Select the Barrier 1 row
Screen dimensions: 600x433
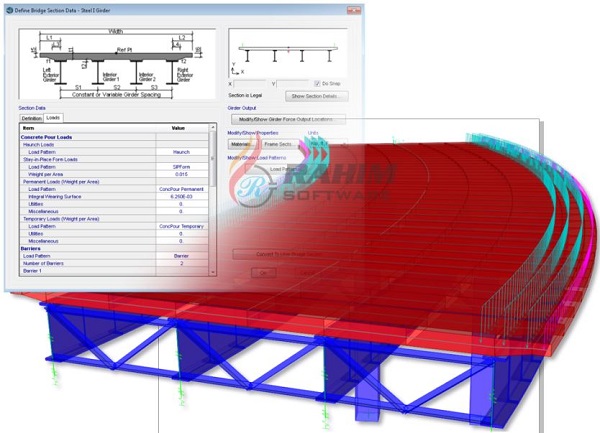pyautogui.click(x=114, y=271)
